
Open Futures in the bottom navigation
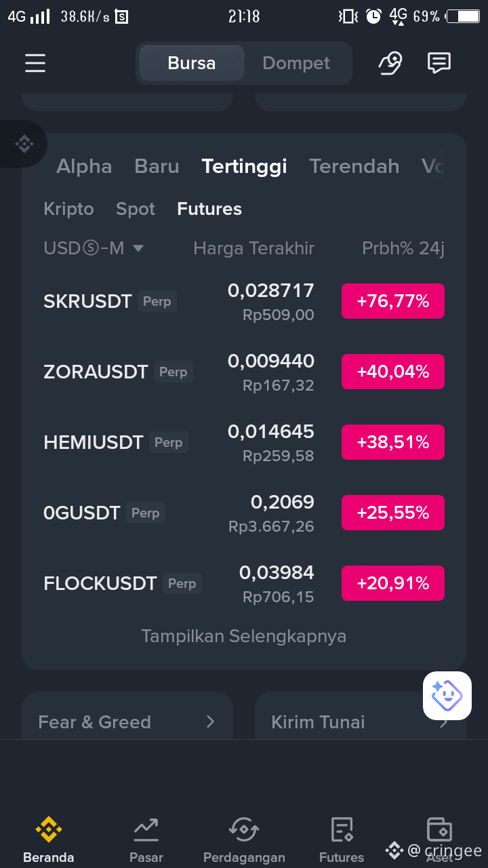[342, 841]
